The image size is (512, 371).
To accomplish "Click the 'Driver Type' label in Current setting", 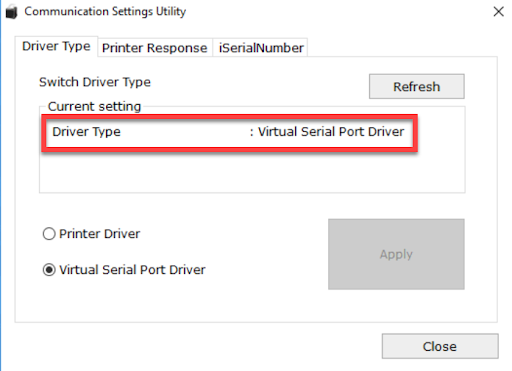I will point(86,132).
